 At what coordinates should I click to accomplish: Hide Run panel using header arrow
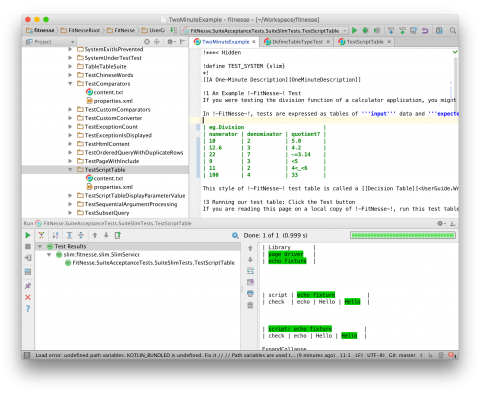click(x=452, y=223)
